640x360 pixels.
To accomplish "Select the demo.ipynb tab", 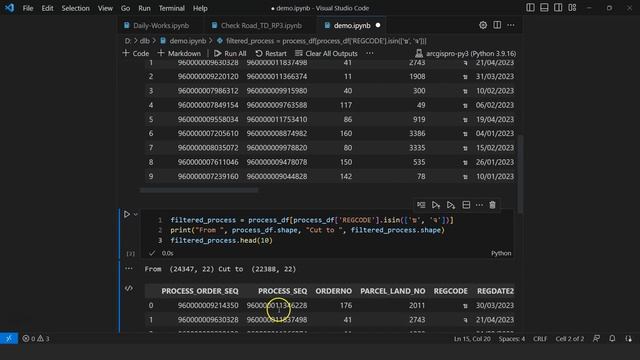I will [x=352, y=25].
